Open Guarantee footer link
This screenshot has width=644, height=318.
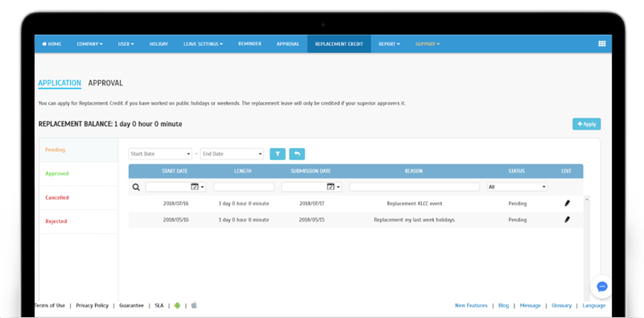click(x=131, y=306)
